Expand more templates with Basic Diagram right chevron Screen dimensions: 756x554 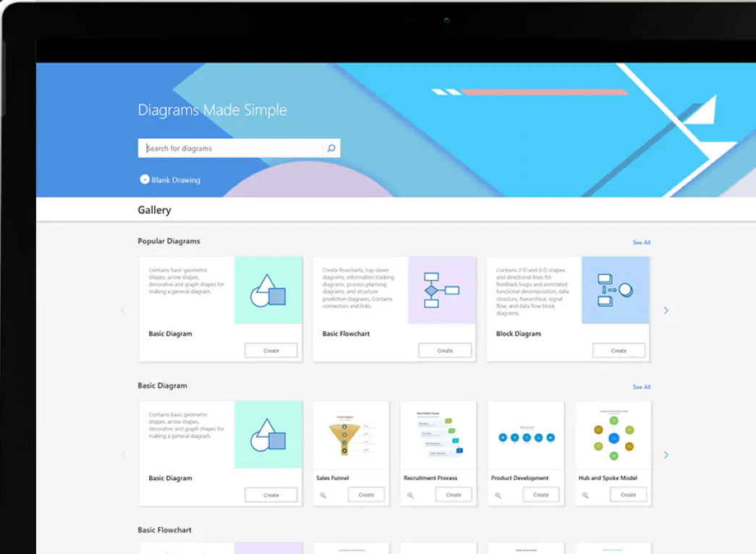click(x=666, y=454)
